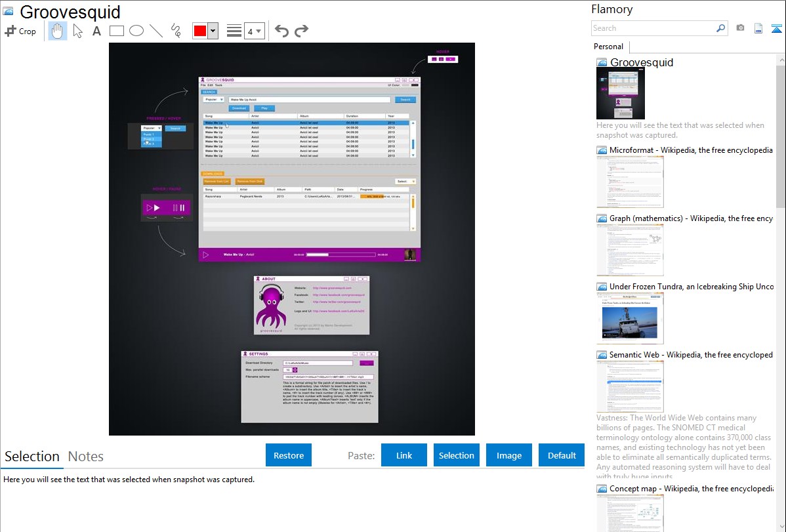Screen dimensions: 786x532
Task: Paste as Selection
Action: pos(457,455)
